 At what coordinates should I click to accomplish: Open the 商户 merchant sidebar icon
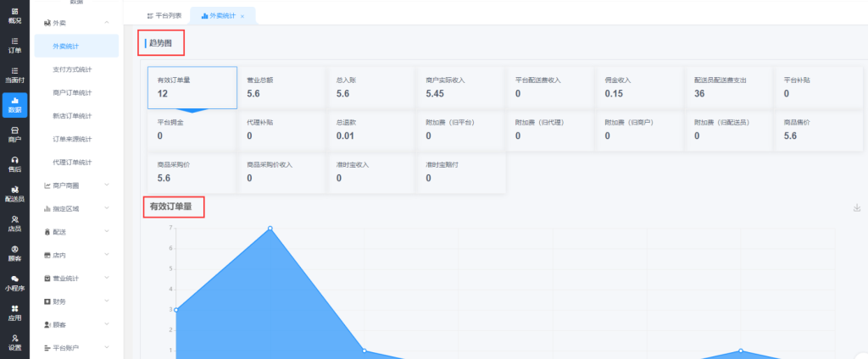pos(14,133)
